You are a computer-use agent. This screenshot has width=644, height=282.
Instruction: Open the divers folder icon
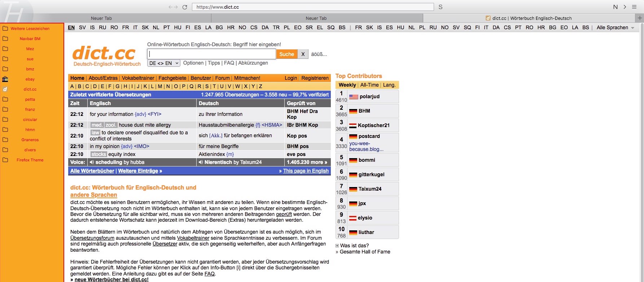coord(5,150)
